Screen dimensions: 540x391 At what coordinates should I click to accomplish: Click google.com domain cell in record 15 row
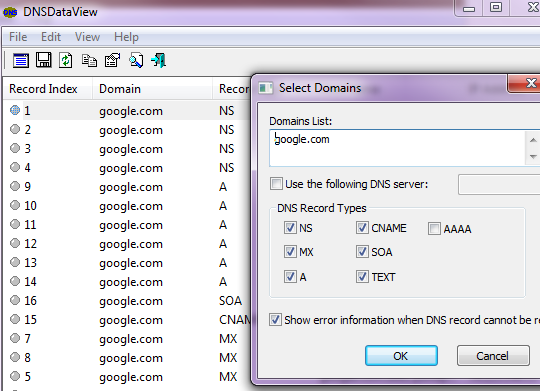click(x=131, y=320)
